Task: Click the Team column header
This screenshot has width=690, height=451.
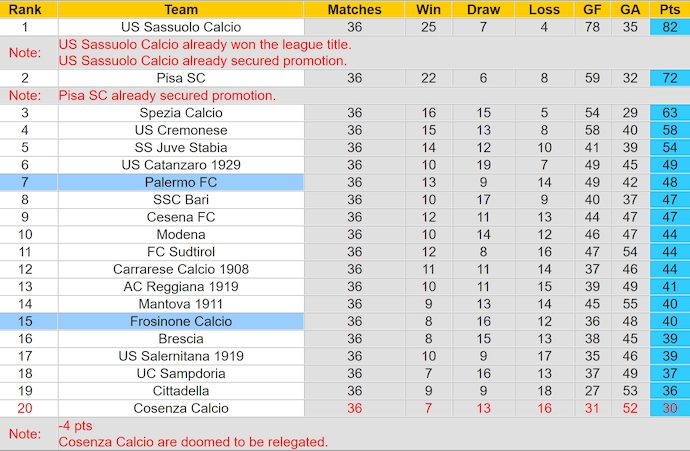Action: click(x=181, y=9)
